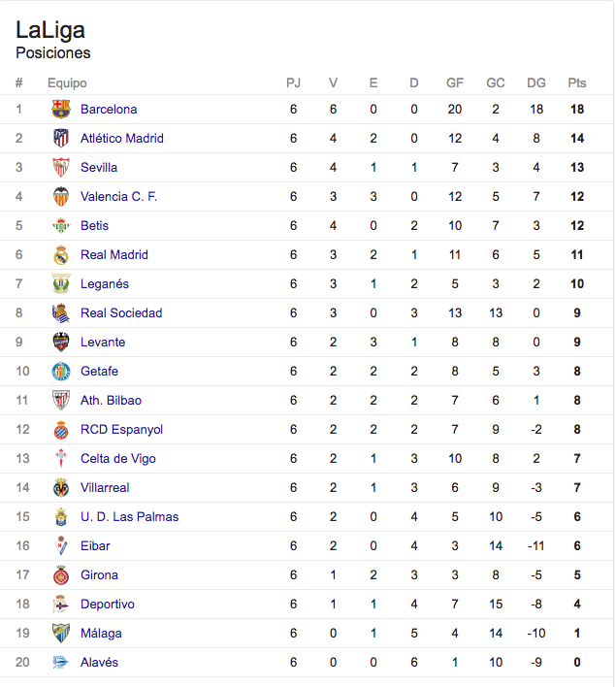This screenshot has width=616, height=687.
Task: Click the Equipo column header
Action: coord(67,83)
